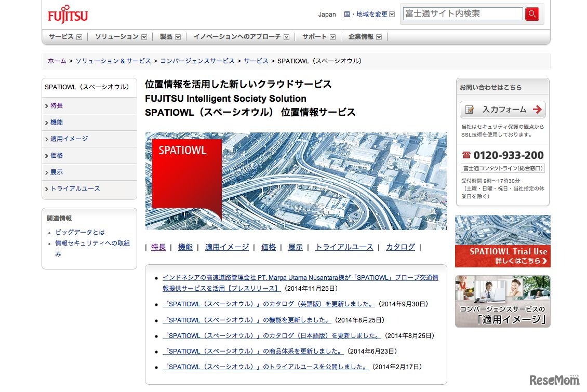Click the chevron beside 価格 in sidebar
Image resolution: width=587 pixels, height=392 pixels.
pyautogui.click(x=47, y=156)
